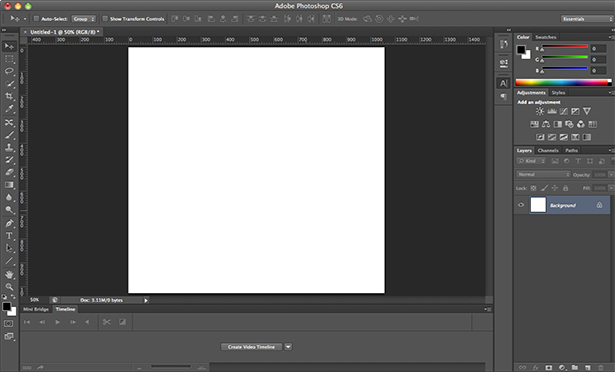Select the Eyedropper tool

[x=9, y=109]
